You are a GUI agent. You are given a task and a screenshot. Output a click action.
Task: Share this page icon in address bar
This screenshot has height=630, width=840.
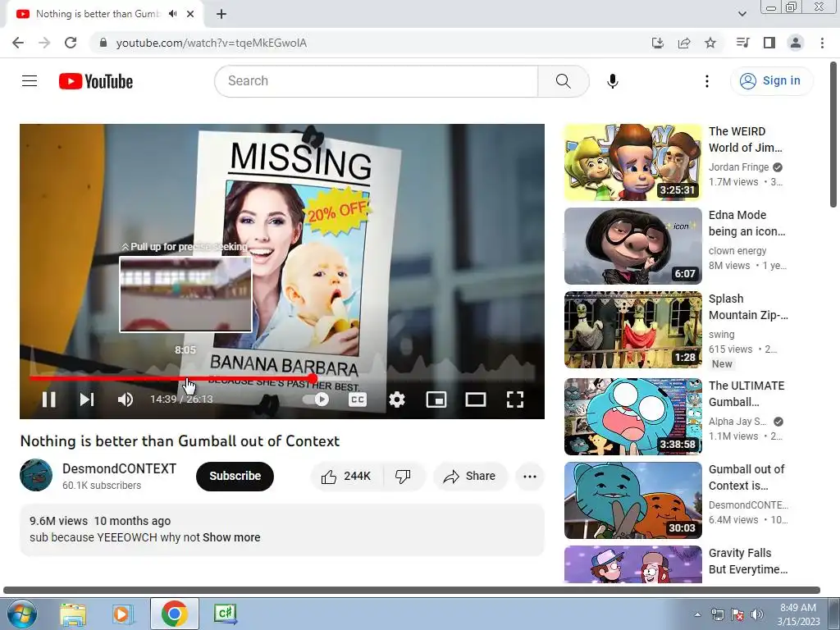point(684,43)
